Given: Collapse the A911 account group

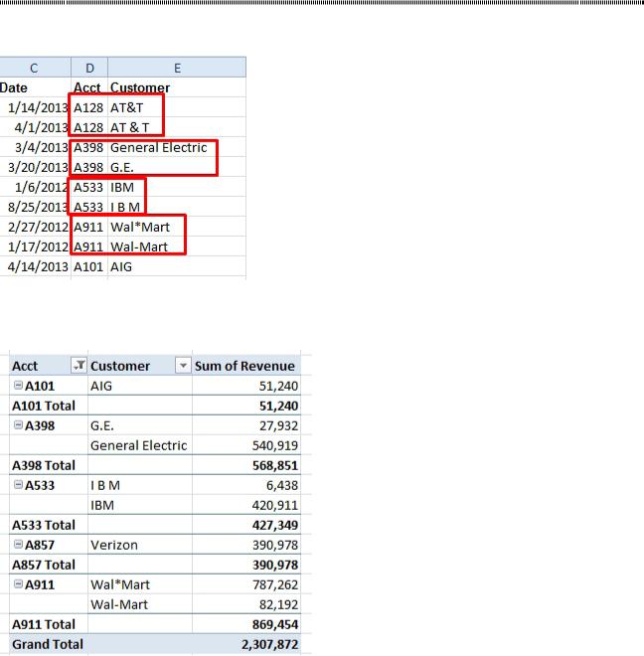Looking at the screenshot, I should click(18, 584).
